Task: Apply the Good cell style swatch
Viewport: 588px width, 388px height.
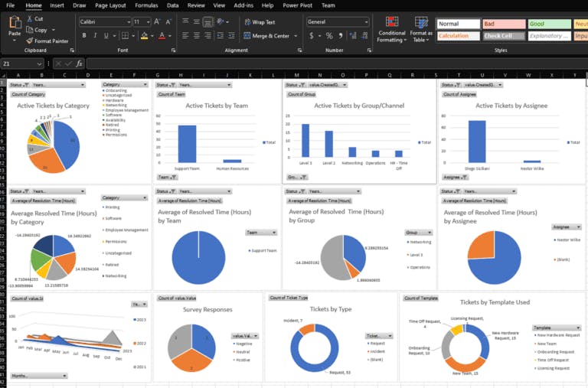Action: click(x=549, y=24)
